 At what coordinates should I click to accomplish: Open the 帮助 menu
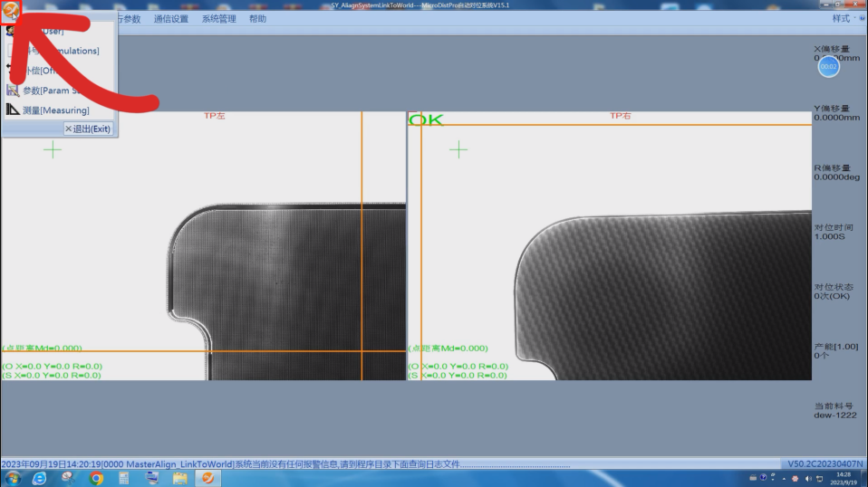click(x=257, y=19)
